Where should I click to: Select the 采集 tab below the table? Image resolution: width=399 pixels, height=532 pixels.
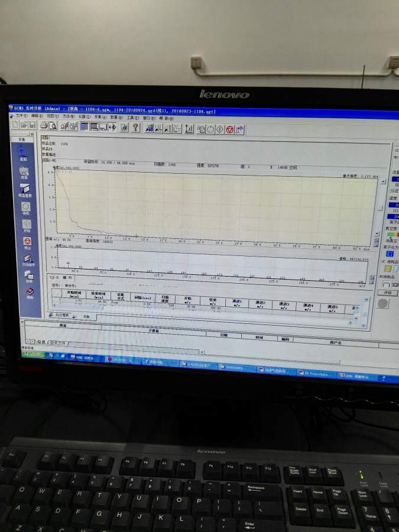[x=86, y=317]
